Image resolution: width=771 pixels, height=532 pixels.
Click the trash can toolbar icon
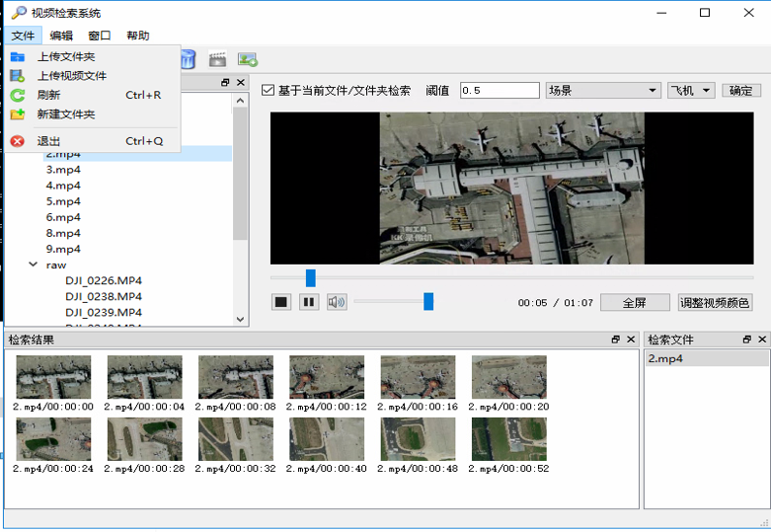click(x=188, y=60)
